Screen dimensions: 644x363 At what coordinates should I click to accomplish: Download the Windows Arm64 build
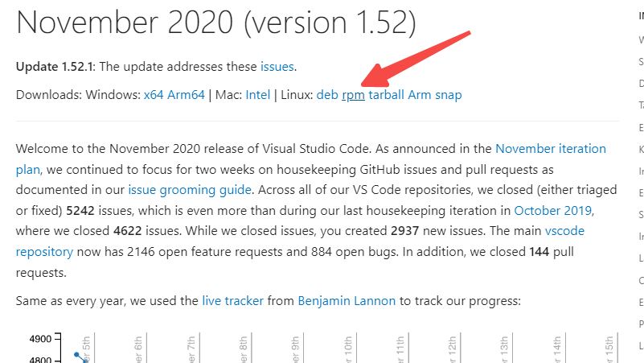[186, 95]
